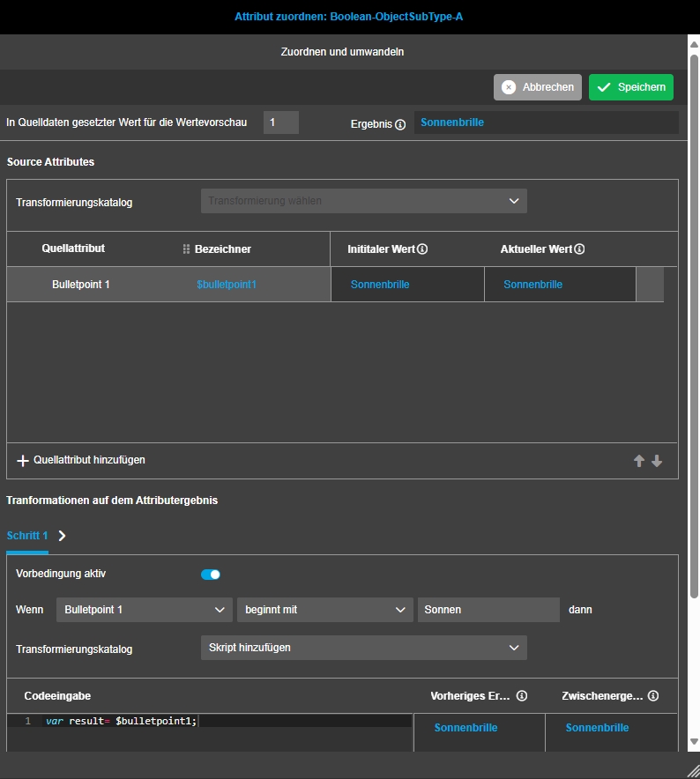Click info icon beside Aktueller Wert
The width and height of the screenshot is (700, 779).
point(579,249)
